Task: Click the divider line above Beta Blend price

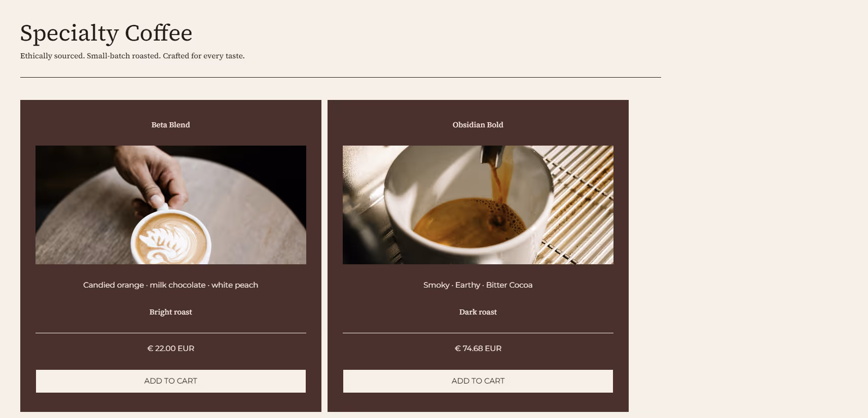Action: coord(170,333)
